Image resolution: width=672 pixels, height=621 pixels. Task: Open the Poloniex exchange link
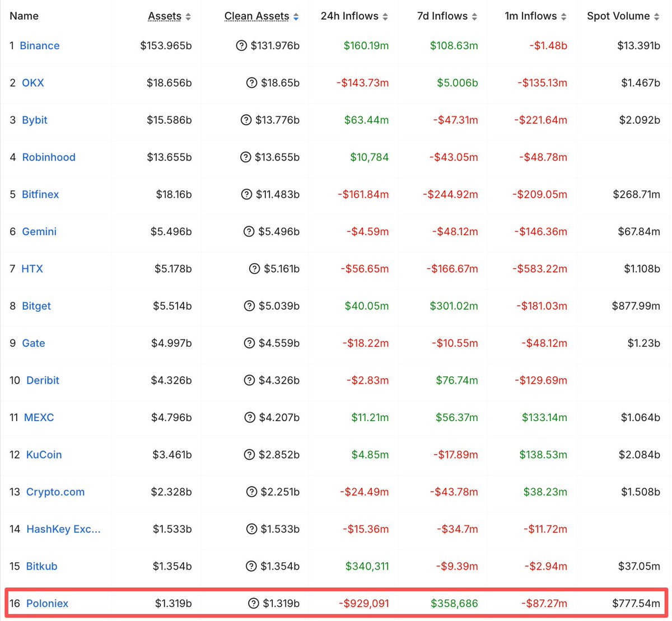(47, 604)
